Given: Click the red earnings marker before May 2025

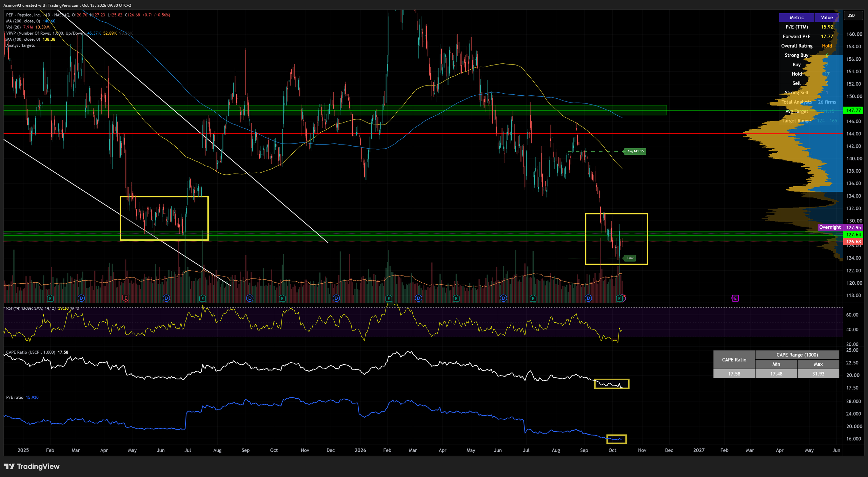Looking at the screenshot, I should pyautogui.click(x=125, y=298).
